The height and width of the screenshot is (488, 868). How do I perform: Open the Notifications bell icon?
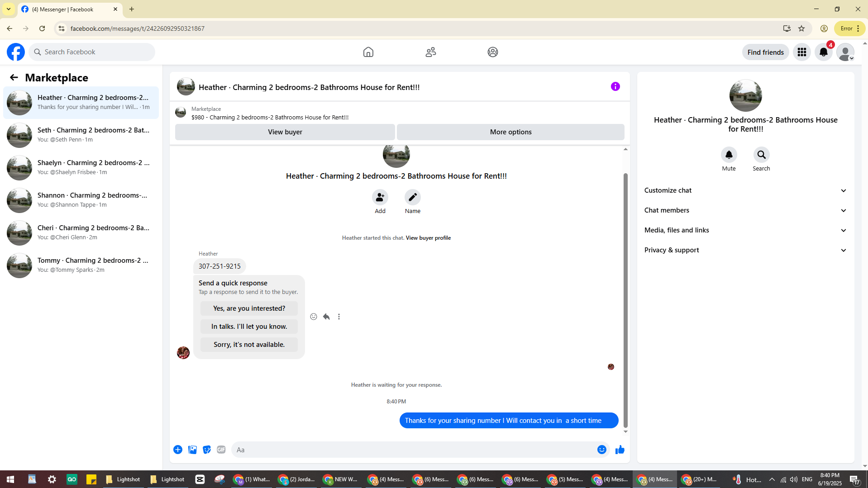click(824, 52)
